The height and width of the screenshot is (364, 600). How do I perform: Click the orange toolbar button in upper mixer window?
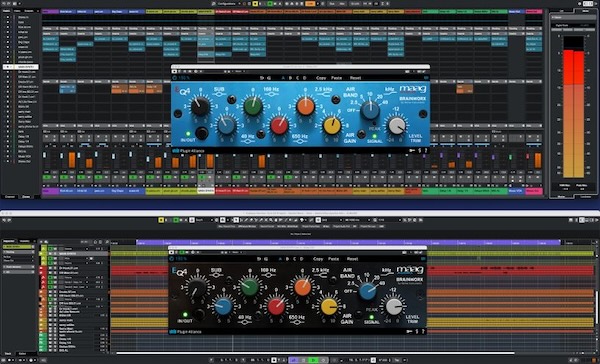[x=310, y=3]
